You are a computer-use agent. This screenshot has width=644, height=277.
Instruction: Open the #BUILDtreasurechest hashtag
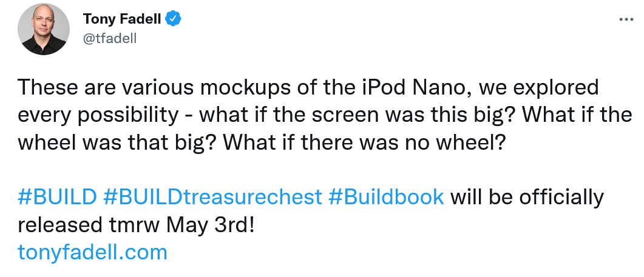pyautogui.click(x=212, y=197)
